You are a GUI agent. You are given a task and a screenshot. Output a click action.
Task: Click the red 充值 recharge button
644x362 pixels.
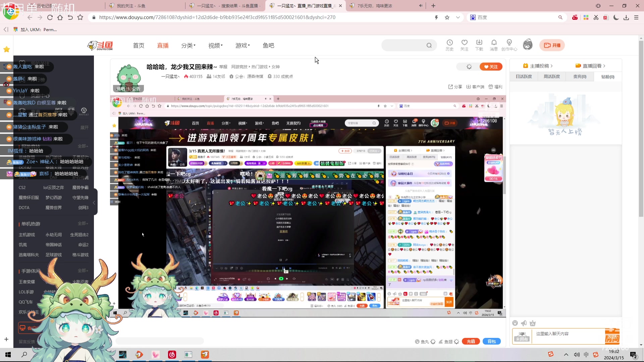pyautogui.click(x=471, y=341)
